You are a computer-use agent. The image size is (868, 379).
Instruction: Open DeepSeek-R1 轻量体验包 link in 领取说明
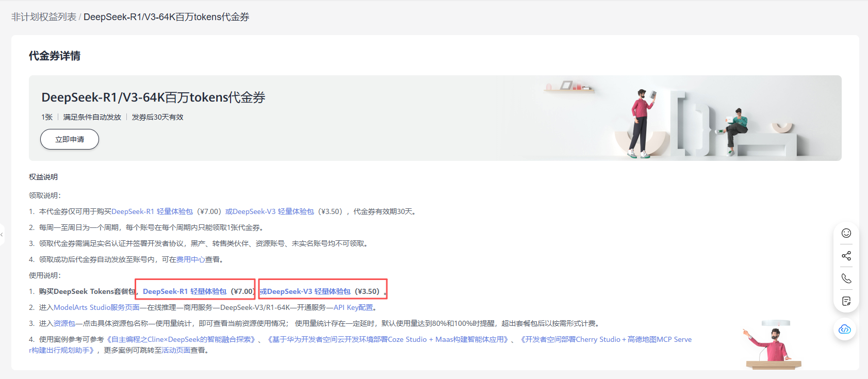click(152, 211)
